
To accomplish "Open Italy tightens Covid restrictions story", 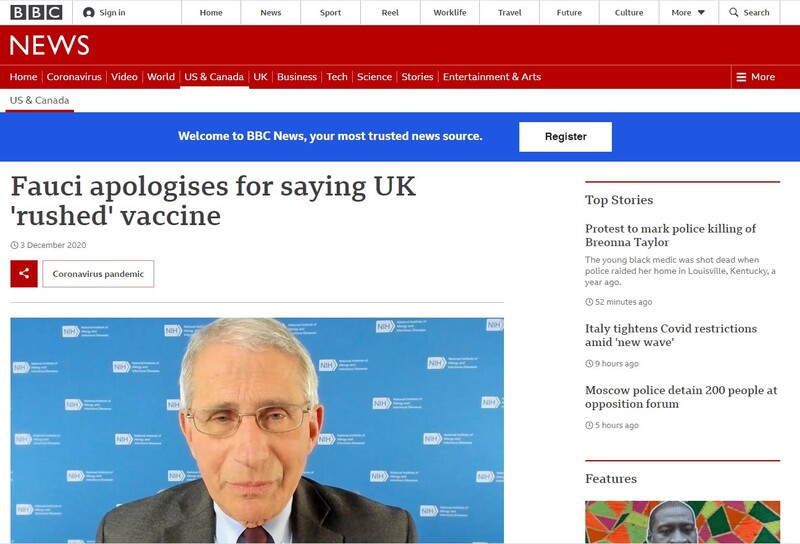I will 671,335.
